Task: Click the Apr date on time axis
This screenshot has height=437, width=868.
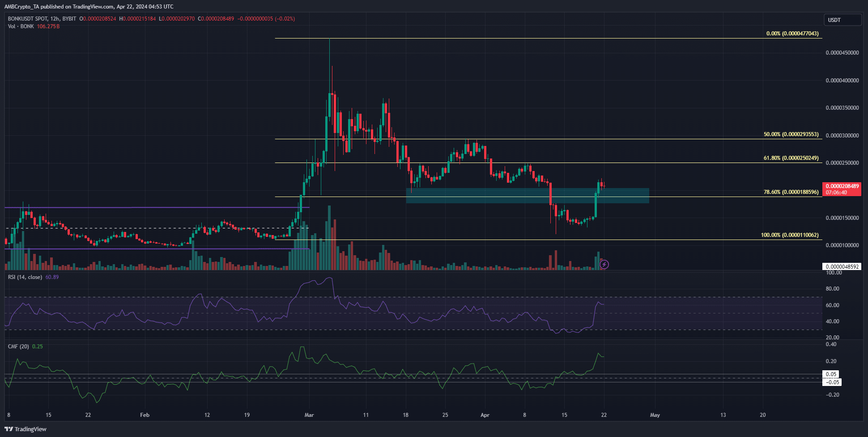Action: coord(485,415)
